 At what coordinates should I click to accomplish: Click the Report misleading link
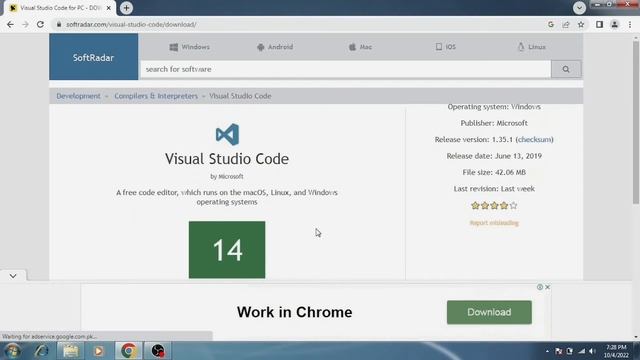[x=494, y=223]
